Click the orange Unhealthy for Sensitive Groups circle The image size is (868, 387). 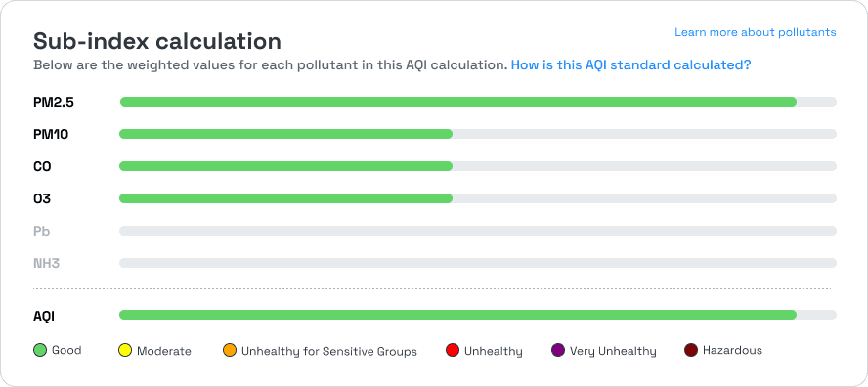(x=229, y=351)
